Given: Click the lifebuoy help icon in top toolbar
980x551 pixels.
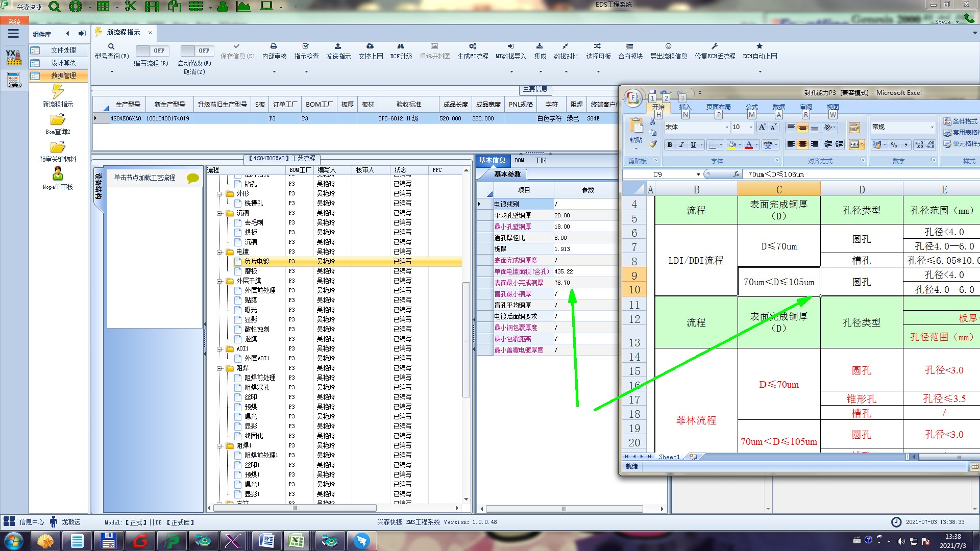Looking at the screenshot, I should 76,7.
